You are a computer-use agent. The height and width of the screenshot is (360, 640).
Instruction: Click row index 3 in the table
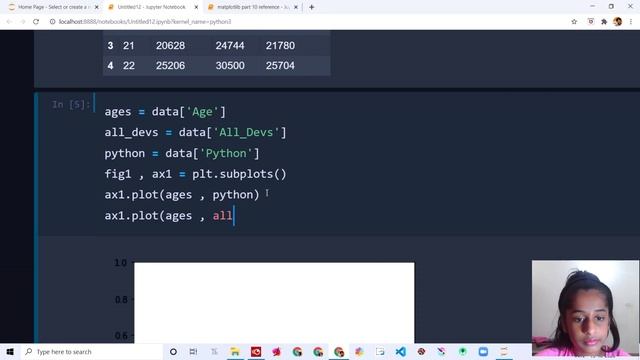(x=110, y=46)
